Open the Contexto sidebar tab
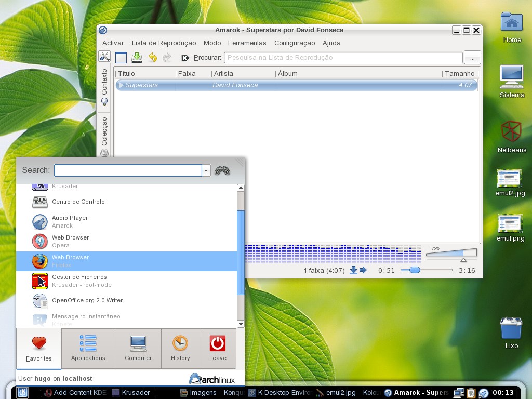Screen dimensions: 532x399 (x=104, y=87)
